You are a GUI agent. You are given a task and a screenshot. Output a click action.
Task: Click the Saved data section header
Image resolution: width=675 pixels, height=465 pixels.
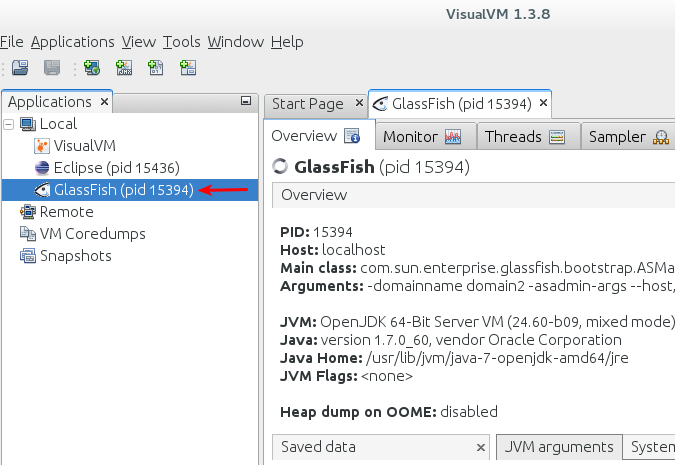381,447
